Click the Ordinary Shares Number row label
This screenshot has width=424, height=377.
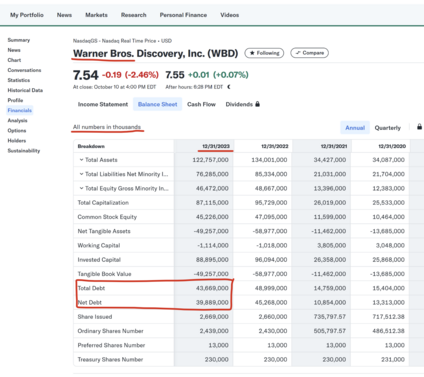pyautogui.click(x=110, y=331)
